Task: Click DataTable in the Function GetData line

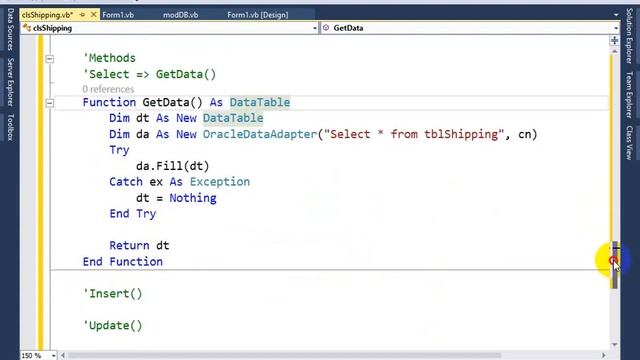Action: (260, 102)
